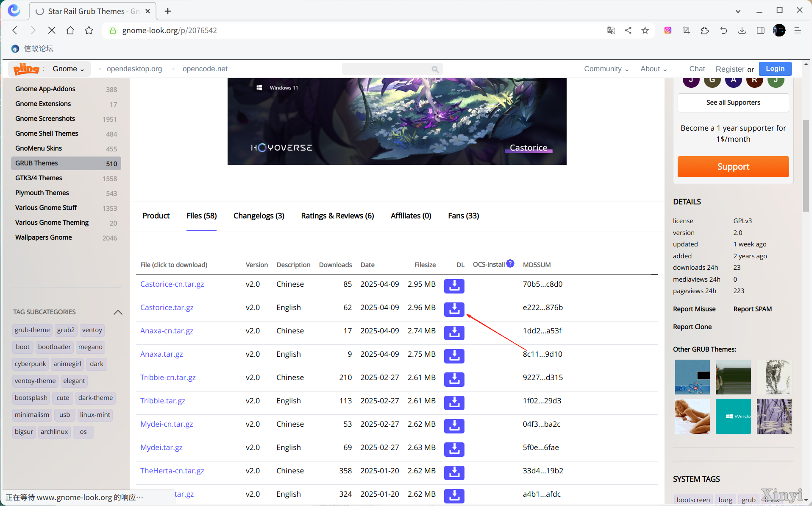Click the archlinux tag

coord(54,432)
